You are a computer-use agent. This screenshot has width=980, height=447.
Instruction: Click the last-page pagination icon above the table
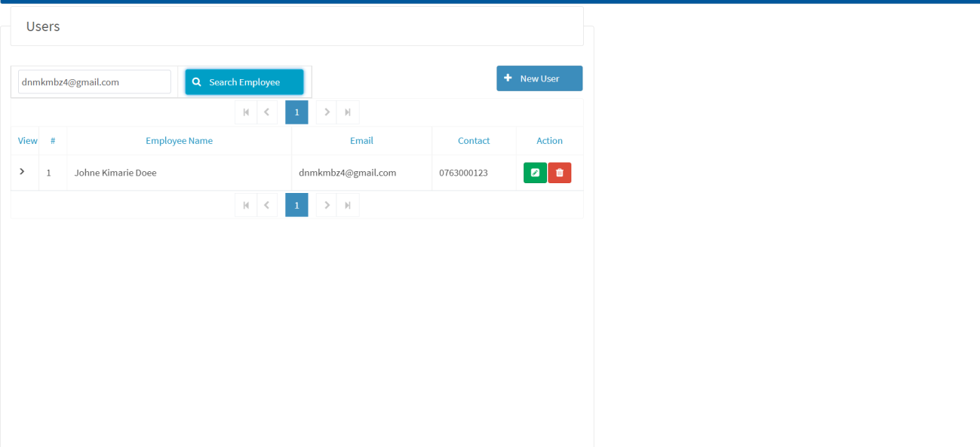click(348, 112)
